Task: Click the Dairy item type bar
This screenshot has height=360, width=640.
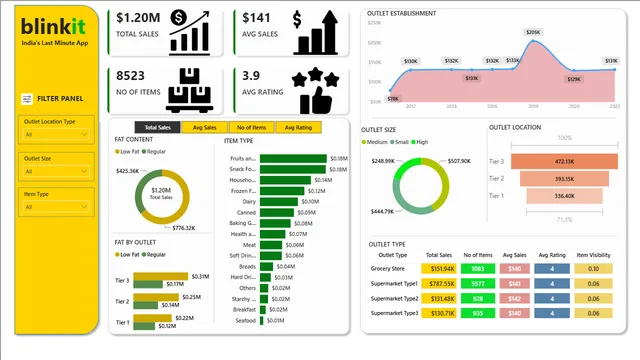Action: tap(279, 202)
